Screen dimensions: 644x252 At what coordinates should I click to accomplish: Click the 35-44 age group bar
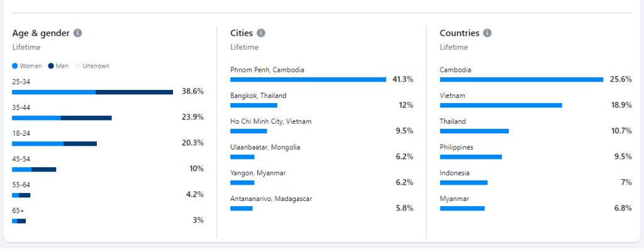pos(62,118)
